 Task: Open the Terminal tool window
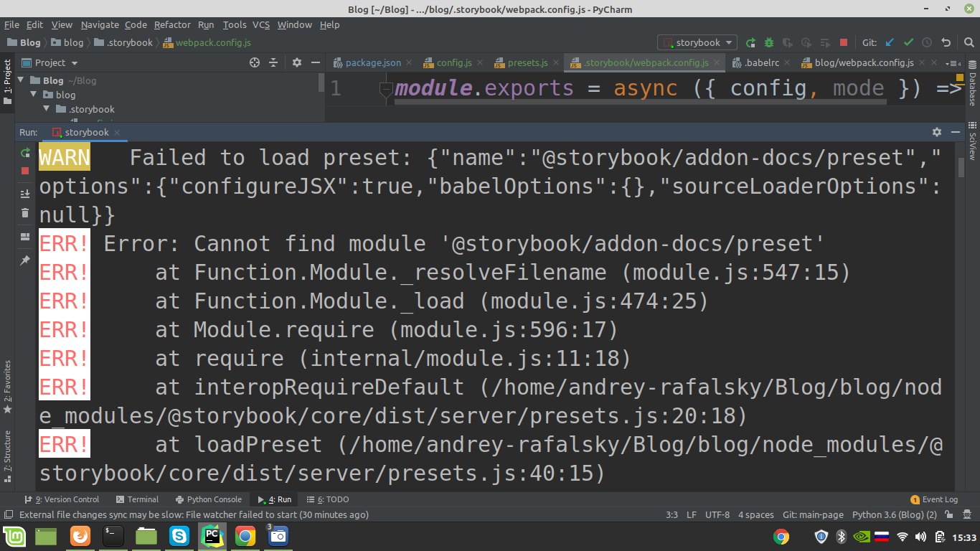(x=137, y=499)
